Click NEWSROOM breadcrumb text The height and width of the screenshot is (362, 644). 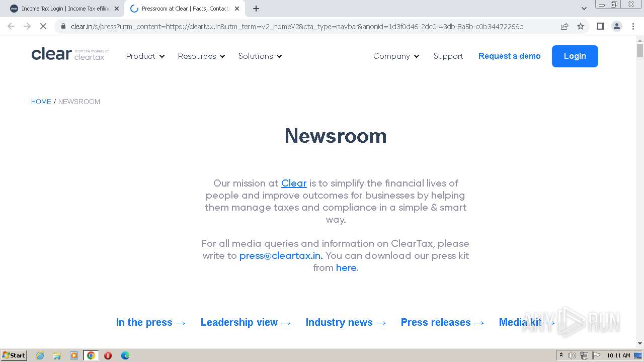click(x=79, y=102)
